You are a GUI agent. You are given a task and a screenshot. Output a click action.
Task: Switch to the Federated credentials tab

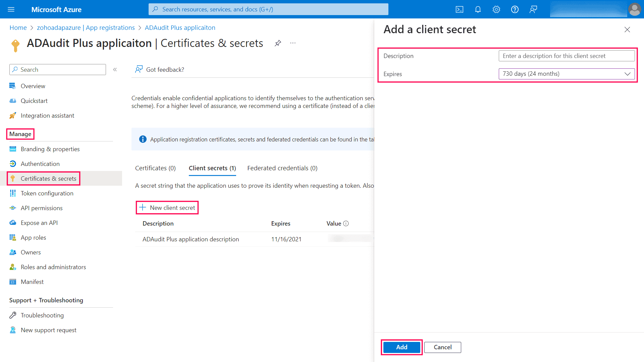[282, 168]
